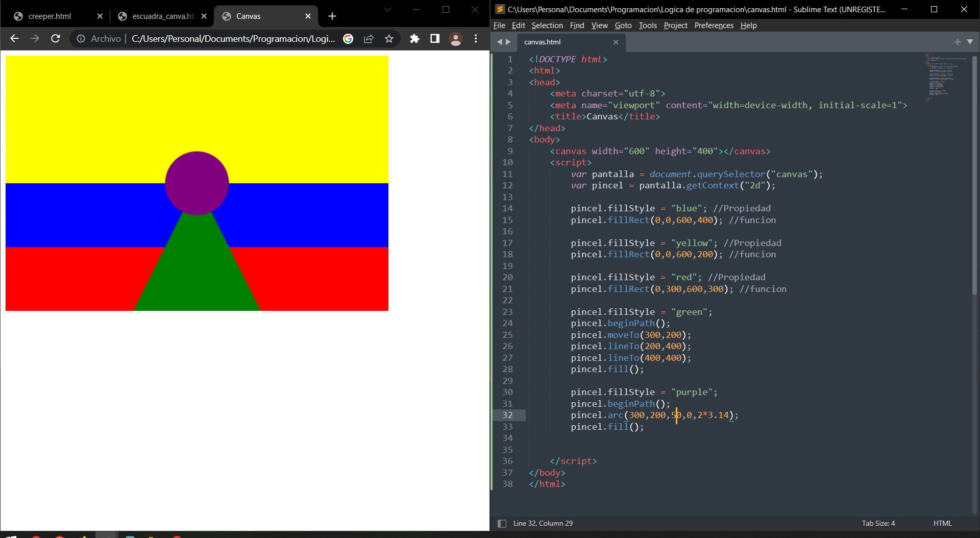Screen dimensions: 980x538
Task: Open the Project menu
Action: [x=676, y=26]
